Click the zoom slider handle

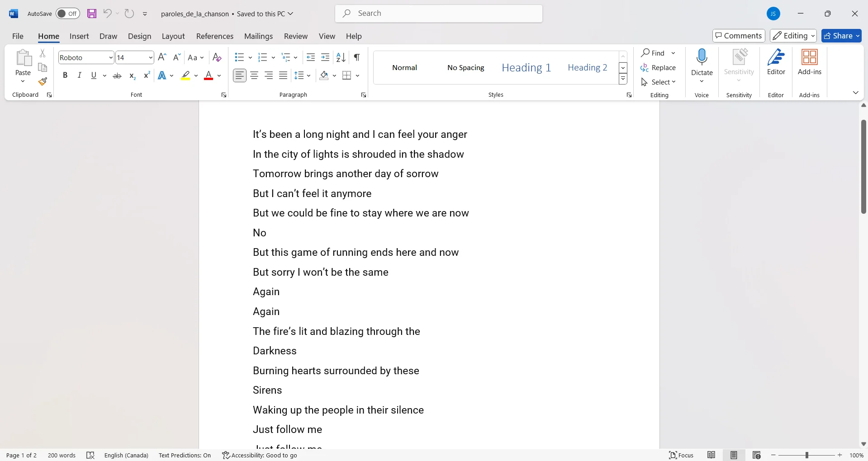(806, 455)
